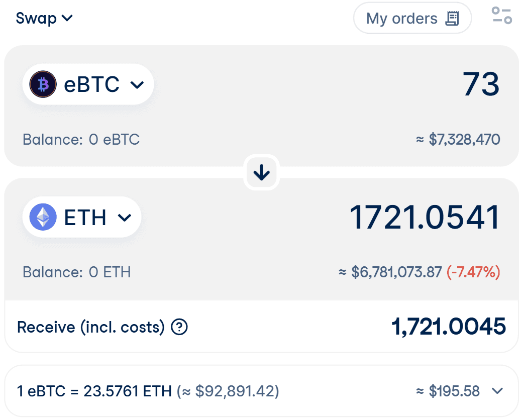Open the My orders panel

click(x=412, y=19)
